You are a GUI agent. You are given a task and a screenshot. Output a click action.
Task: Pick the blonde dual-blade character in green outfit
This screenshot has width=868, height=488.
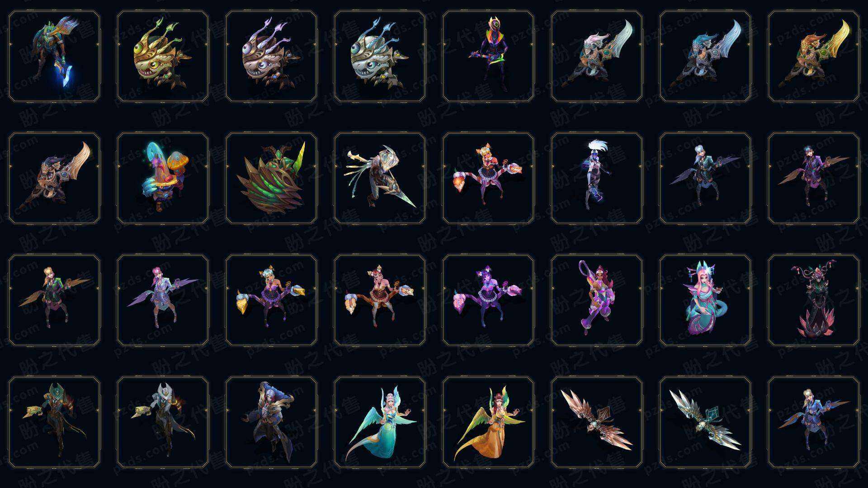(54, 300)
